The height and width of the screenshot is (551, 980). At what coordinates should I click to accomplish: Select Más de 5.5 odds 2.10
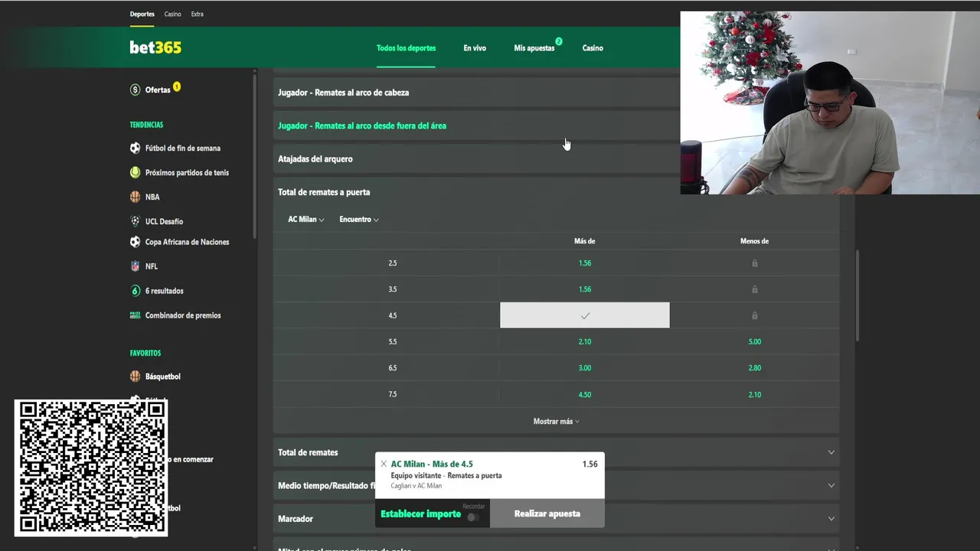585,342
